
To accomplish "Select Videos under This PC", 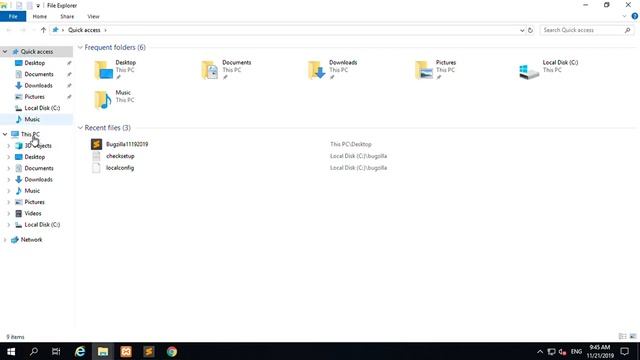I will point(33,213).
